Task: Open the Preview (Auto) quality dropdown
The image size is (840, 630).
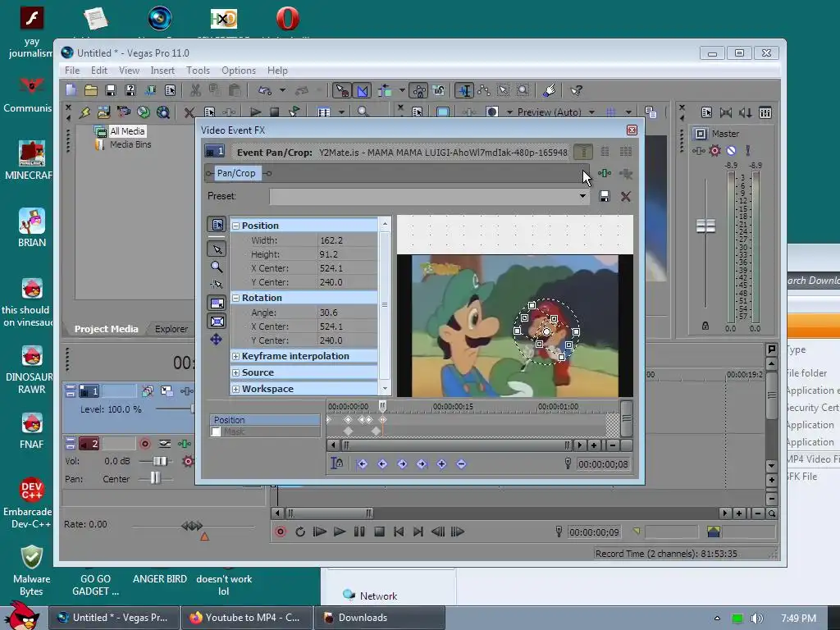Action: [592, 112]
